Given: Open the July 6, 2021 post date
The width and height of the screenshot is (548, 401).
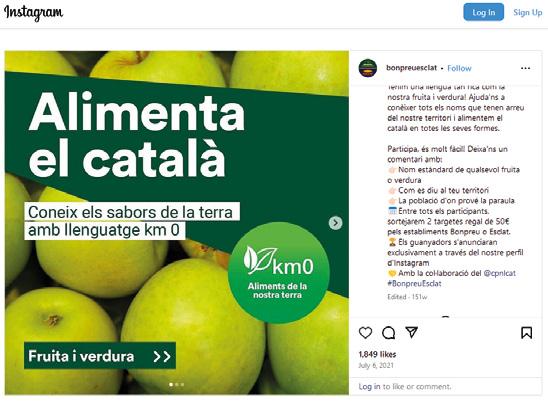Looking at the screenshot, I should pos(376,366).
